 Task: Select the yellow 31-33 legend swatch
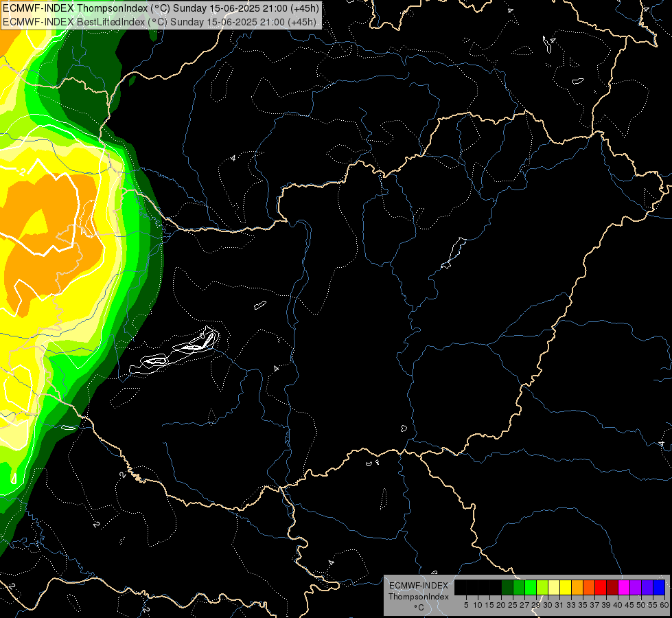(566, 587)
